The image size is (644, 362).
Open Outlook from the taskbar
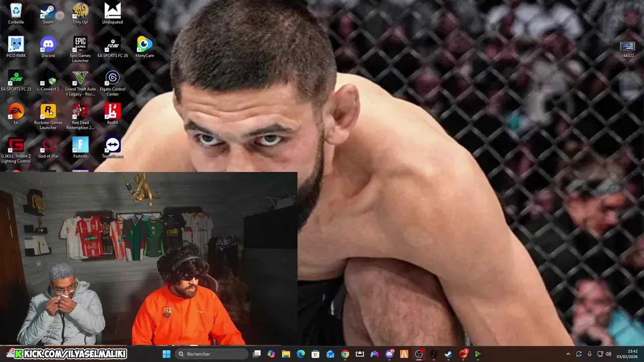[x=330, y=354]
